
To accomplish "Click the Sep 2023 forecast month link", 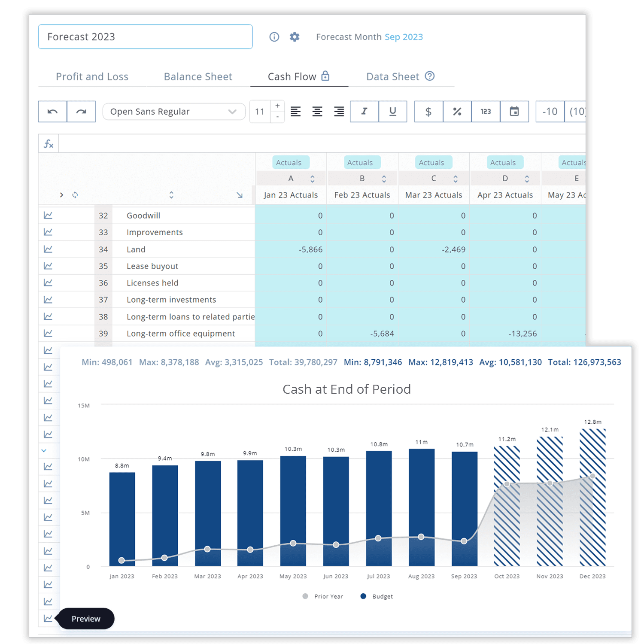I will click(404, 37).
